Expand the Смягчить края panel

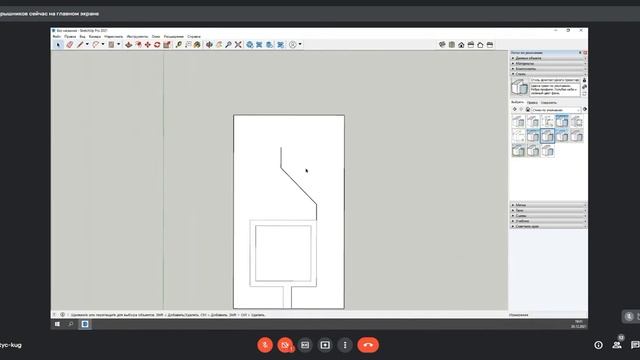(548, 226)
